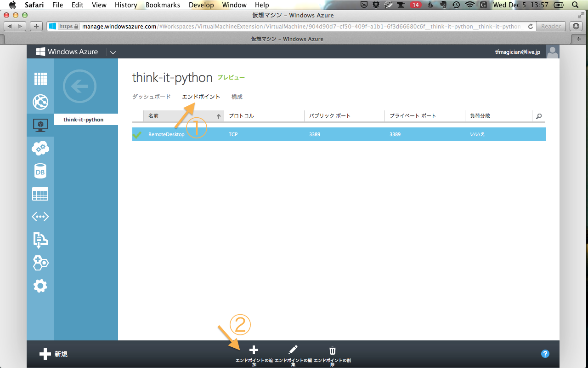
Task: Expand the dropdown chevron beside Windows Azure
Action: tap(113, 52)
